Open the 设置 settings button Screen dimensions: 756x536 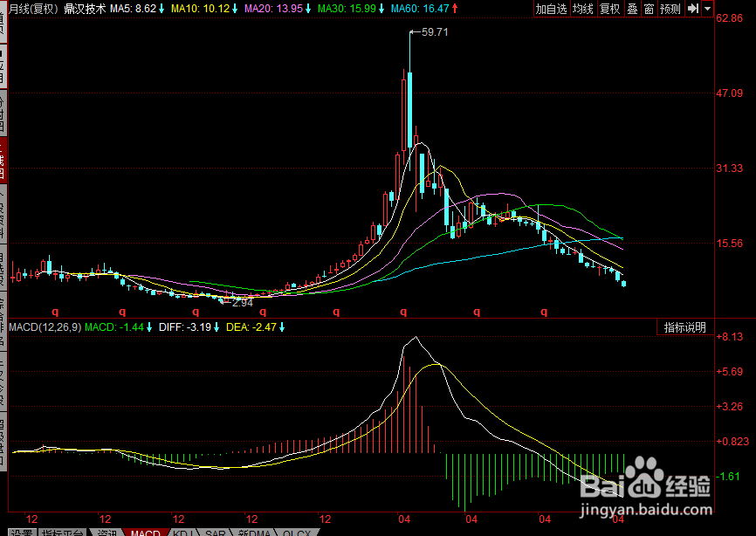pyautogui.click(x=21, y=533)
